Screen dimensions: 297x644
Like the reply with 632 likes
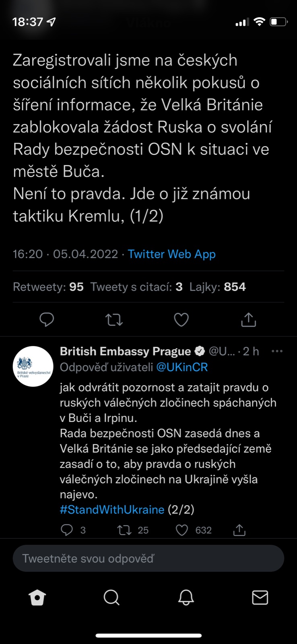coord(182,530)
